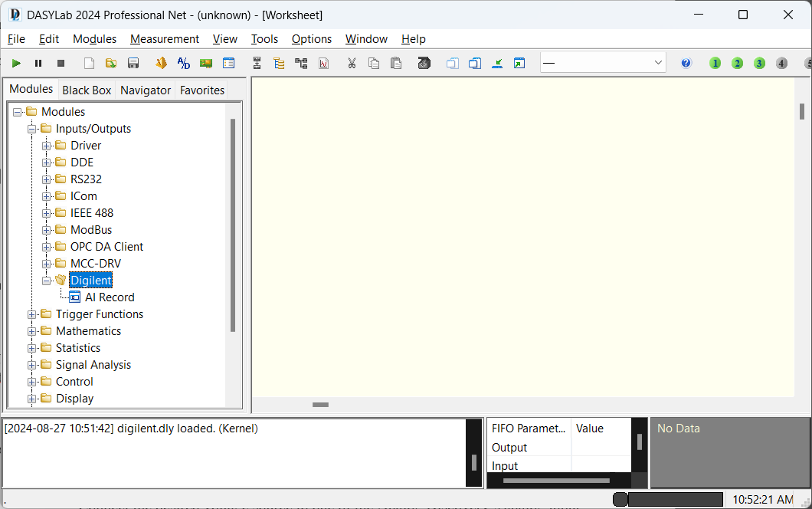Screen dimensions: 812x509
Task: Switch to the Black Box tab
Action: coord(86,90)
